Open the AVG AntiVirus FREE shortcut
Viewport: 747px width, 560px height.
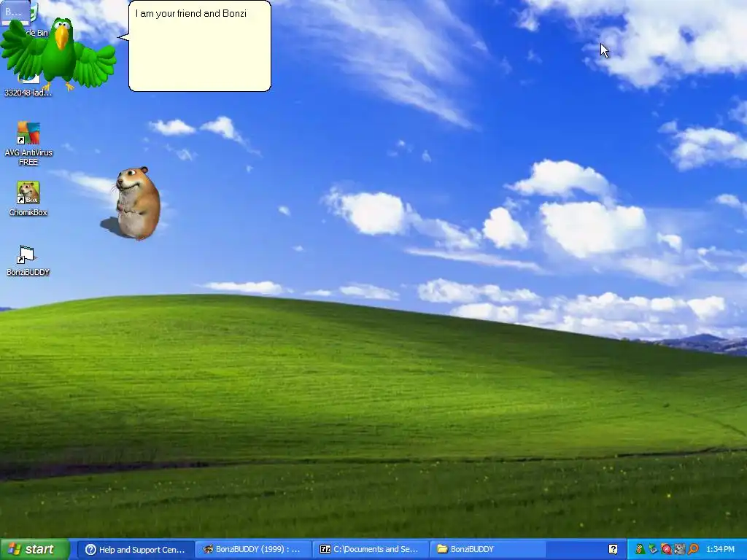tap(28, 143)
